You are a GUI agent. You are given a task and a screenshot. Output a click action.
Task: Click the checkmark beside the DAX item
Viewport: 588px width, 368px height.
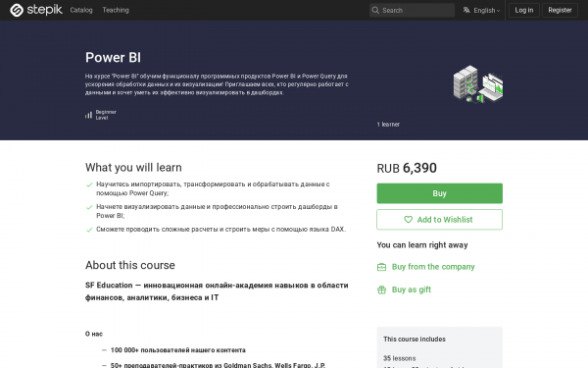(89, 230)
